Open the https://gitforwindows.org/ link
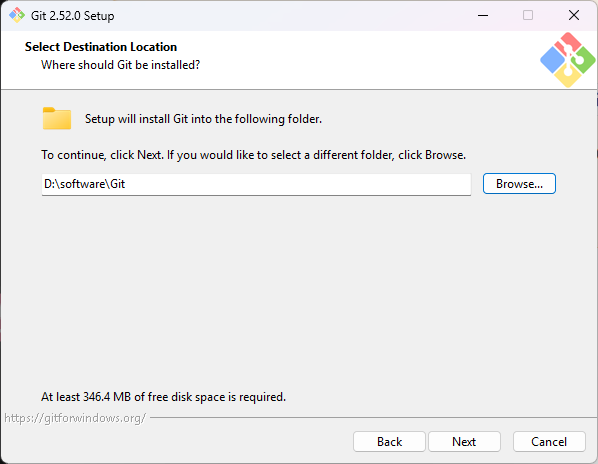598x464 pixels. [x=75, y=418]
